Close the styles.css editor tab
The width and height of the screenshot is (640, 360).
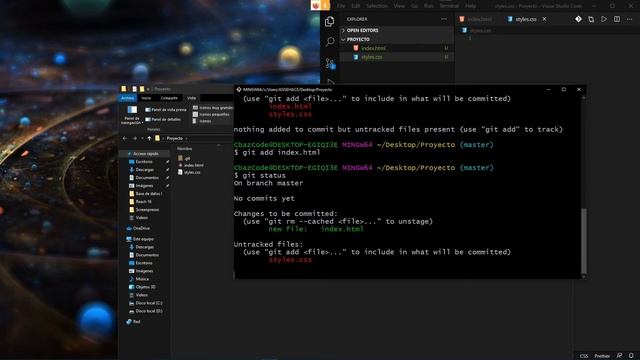(x=544, y=19)
